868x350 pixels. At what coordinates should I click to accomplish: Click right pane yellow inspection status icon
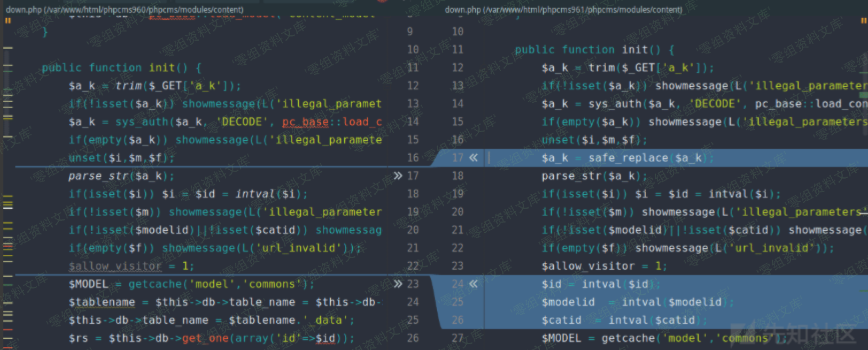863,21
